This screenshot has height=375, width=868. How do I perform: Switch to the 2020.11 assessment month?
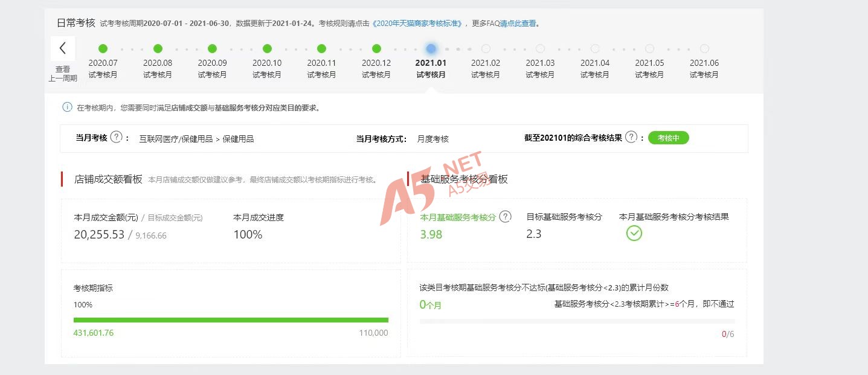coord(321,49)
